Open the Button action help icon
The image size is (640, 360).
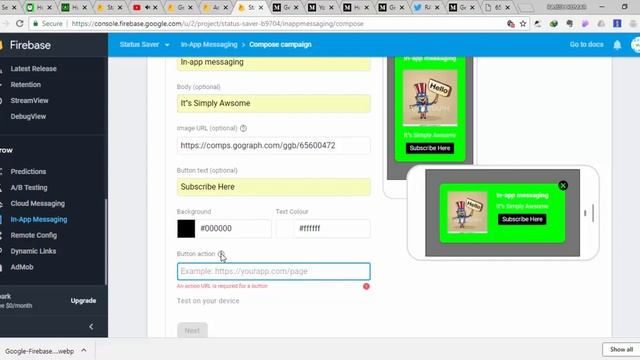click(221, 254)
